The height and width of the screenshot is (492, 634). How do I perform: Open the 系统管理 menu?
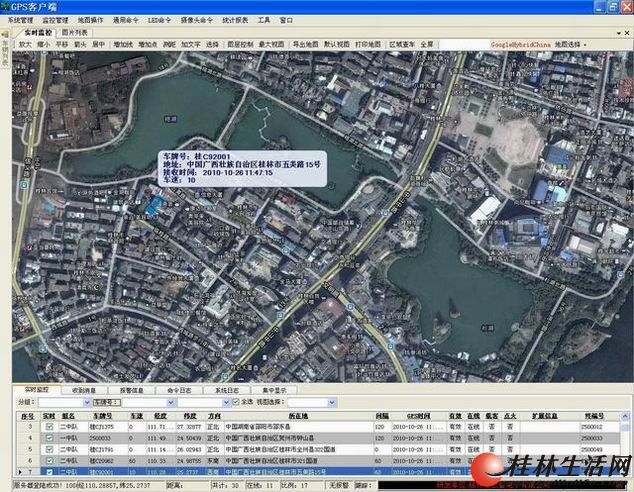tap(21, 20)
